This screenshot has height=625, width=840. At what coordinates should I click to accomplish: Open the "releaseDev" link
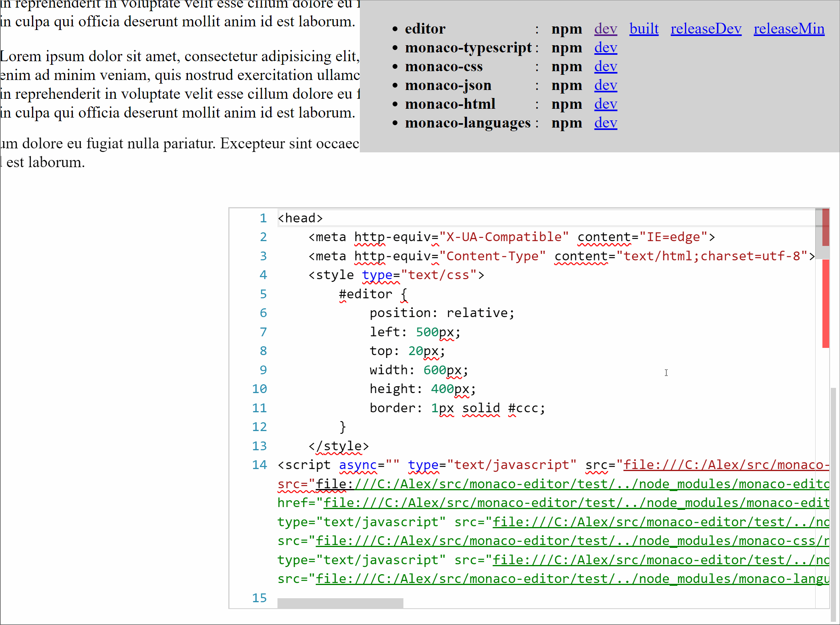706,29
